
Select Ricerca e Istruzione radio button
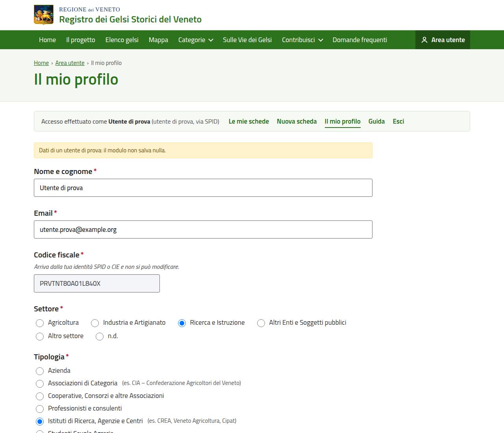coord(182,323)
